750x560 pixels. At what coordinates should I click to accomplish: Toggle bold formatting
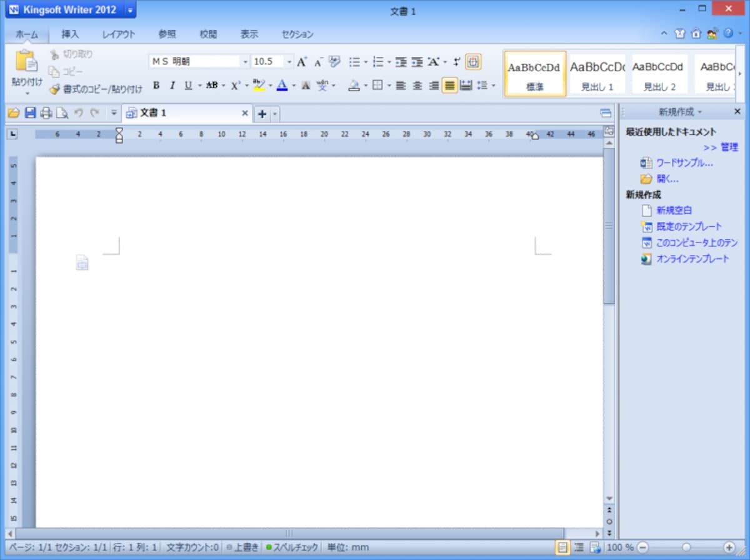tap(156, 85)
